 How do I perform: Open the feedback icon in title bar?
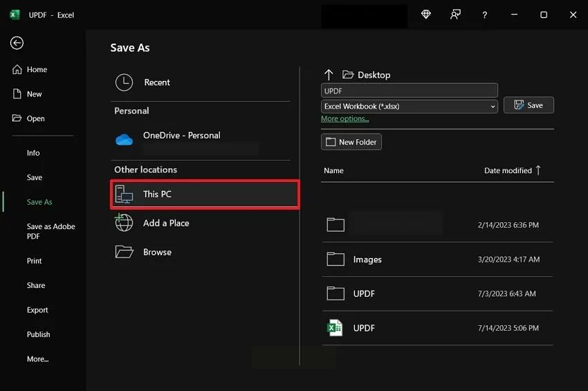coord(455,15)
